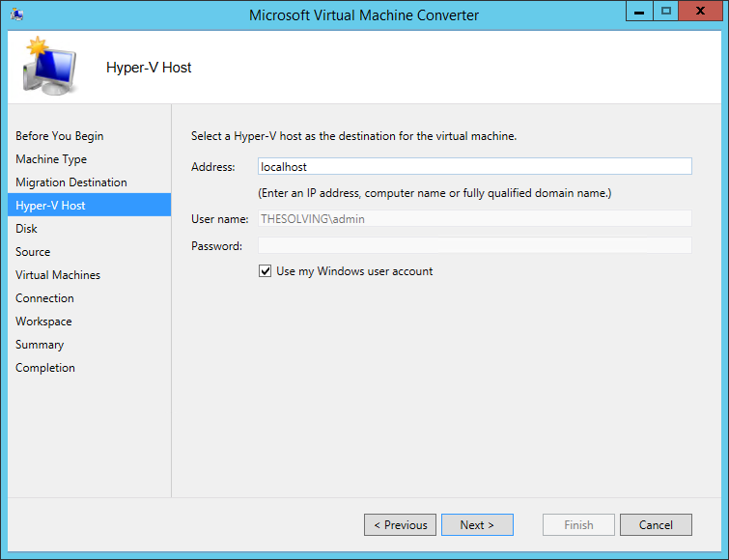Viewport: 729px width, 560px height.
Task: Select Machine Type in the sidebar
Action: point(51,159)
